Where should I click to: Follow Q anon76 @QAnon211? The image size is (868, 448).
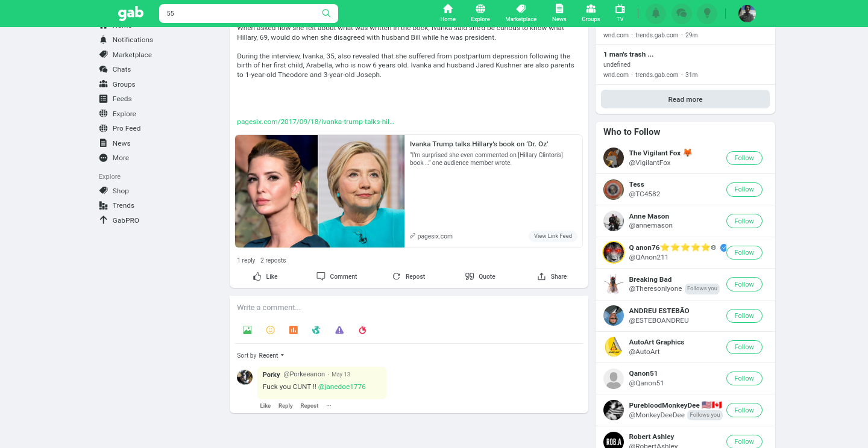(x=744, y=252)
